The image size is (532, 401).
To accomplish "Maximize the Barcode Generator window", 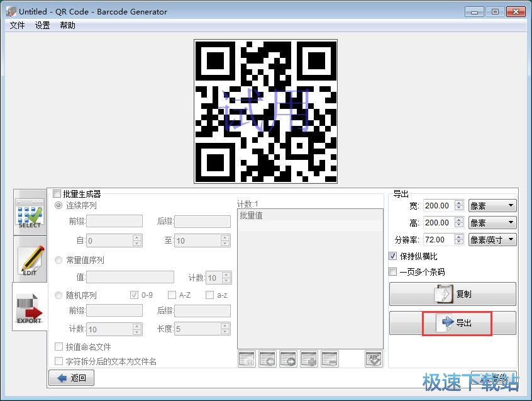I will 495,11.
